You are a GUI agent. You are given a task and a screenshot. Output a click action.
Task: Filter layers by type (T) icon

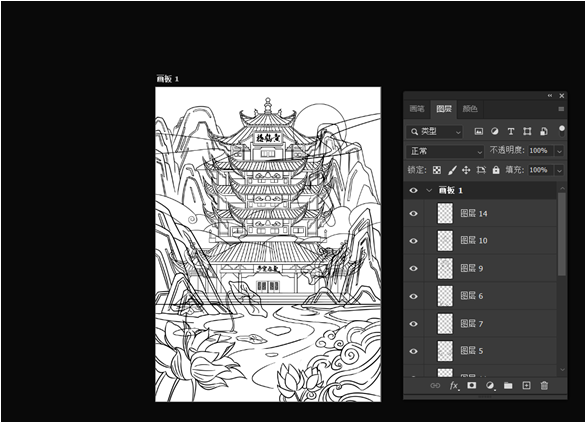click(x=511, y=132)
